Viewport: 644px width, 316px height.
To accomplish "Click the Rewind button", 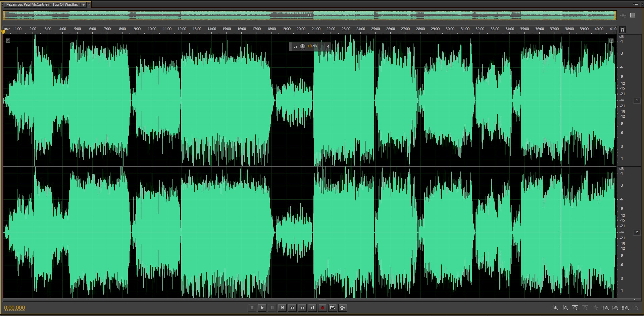I will coord(292,308).
